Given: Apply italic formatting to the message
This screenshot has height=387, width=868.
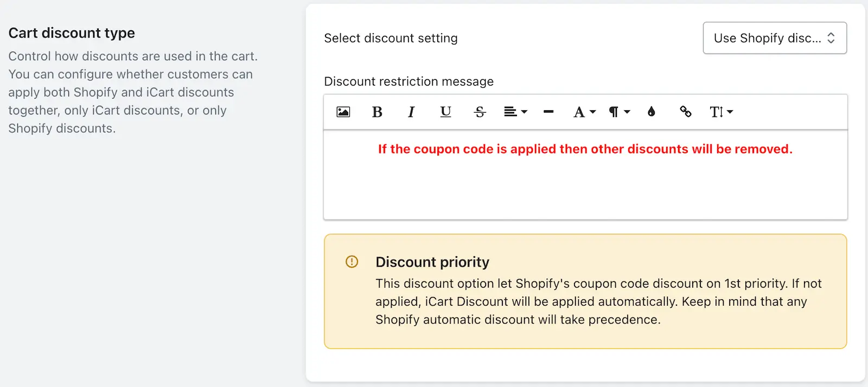Looking at the screenshot, I should point(411,112).
